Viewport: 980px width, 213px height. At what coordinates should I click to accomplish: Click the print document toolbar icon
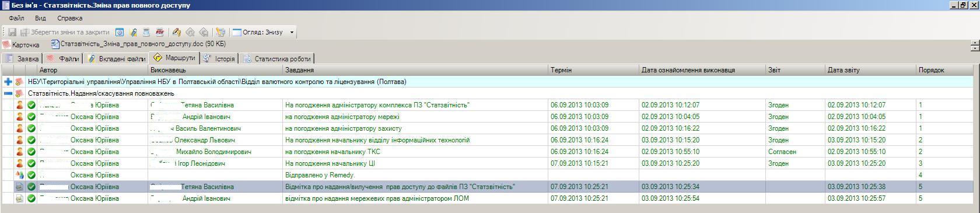tap(146, 32)
